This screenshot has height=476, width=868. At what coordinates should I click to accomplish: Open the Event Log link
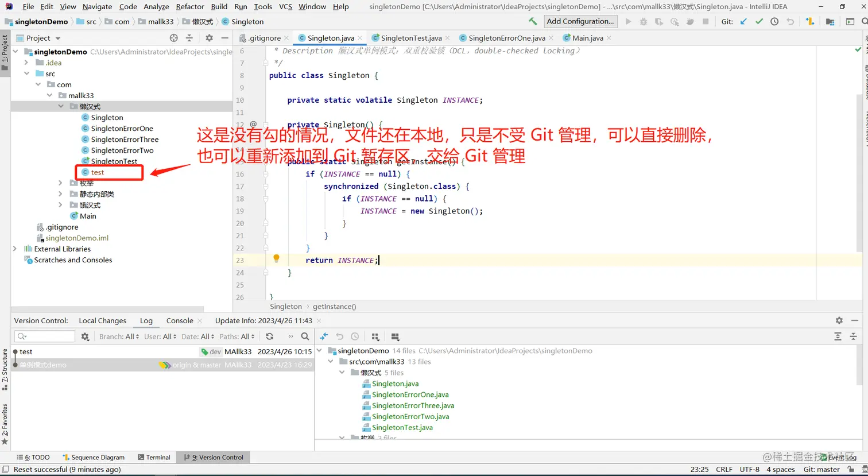pyautogui.click(x=839, y=457)
